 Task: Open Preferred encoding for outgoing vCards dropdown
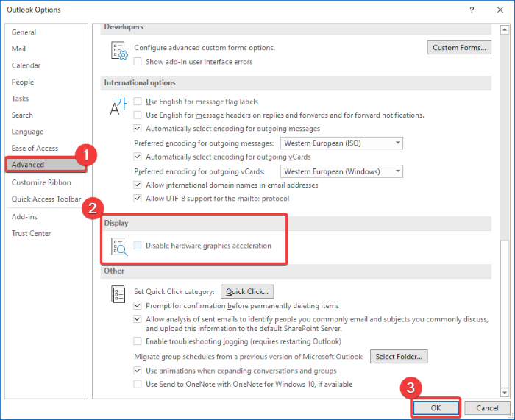[341, 171]
